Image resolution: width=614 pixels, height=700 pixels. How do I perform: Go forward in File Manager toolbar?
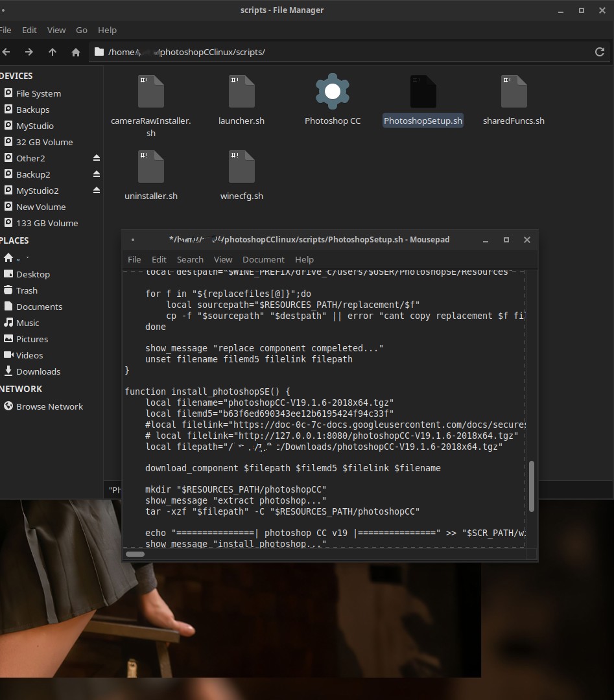point(29,52)
